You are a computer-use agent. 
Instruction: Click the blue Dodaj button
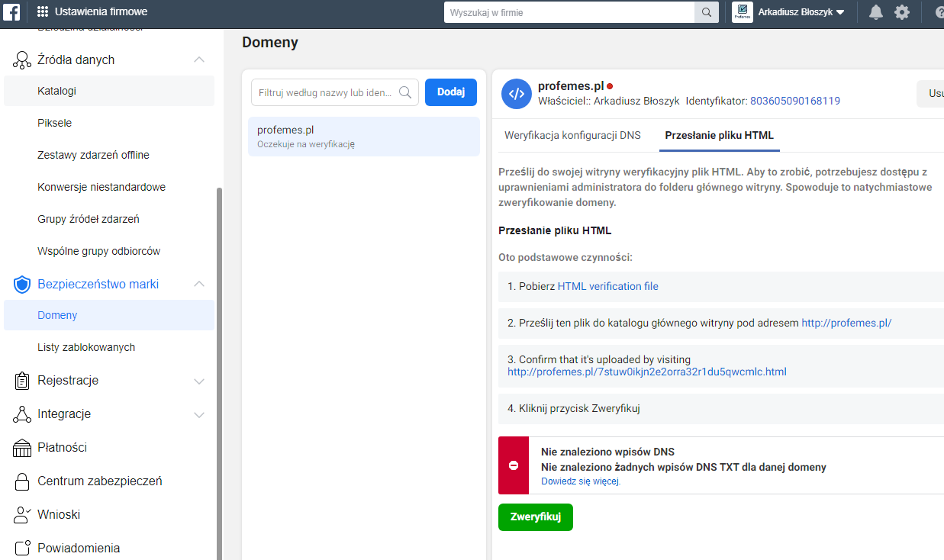pyautogui.click(x=451, y=92)
